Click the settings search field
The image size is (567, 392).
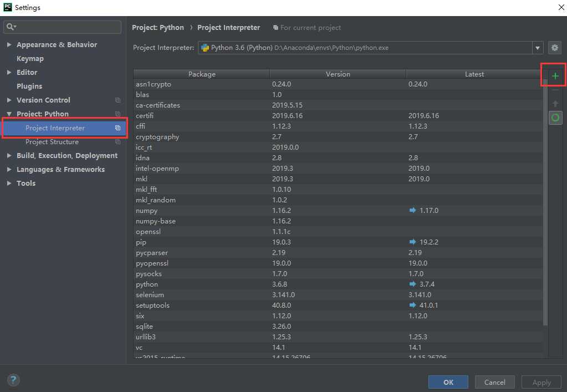[62, 27]
